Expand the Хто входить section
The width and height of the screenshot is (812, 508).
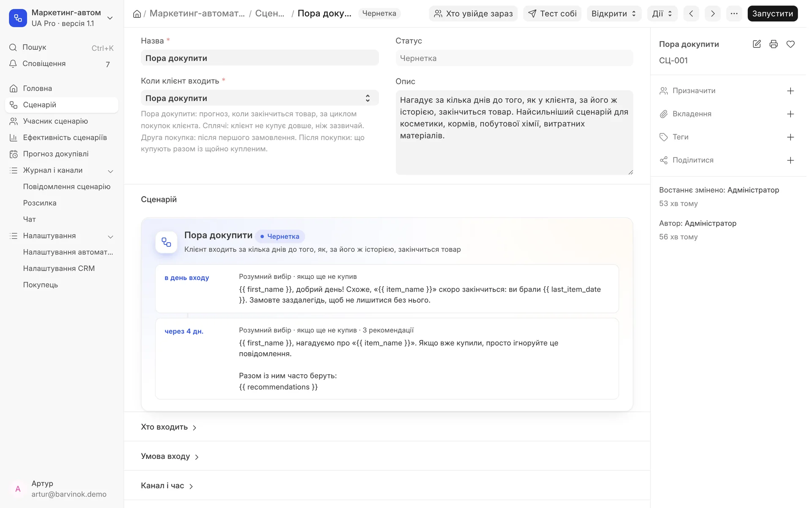(x=169, y=427)
